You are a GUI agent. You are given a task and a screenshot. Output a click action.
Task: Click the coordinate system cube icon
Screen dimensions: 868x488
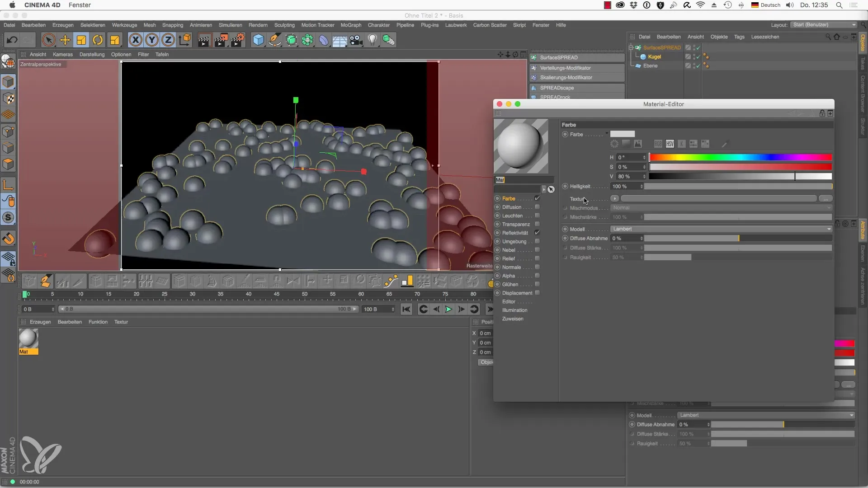click(x=185, y=40)
